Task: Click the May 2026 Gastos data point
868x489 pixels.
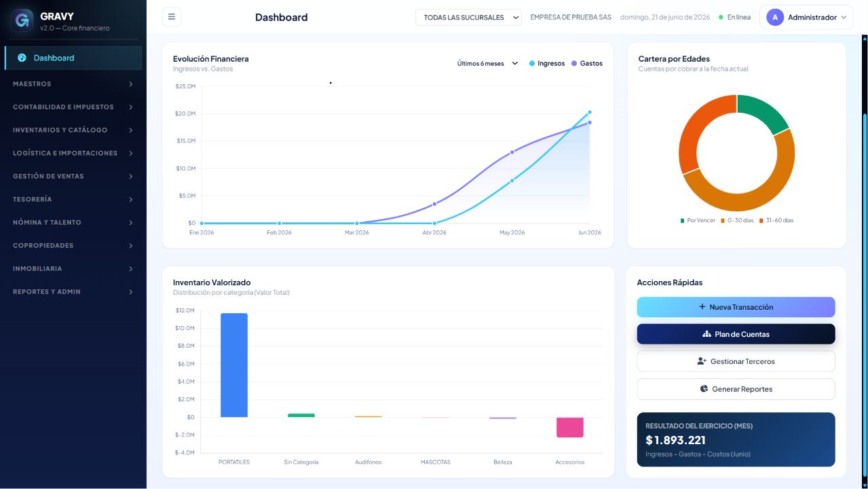Action: click(512, 152)
